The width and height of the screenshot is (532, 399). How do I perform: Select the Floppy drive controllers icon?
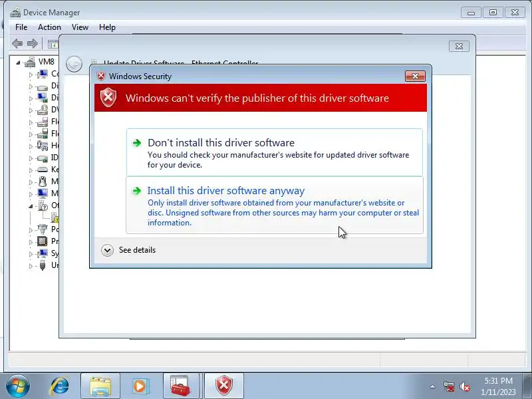click(43, 134)
